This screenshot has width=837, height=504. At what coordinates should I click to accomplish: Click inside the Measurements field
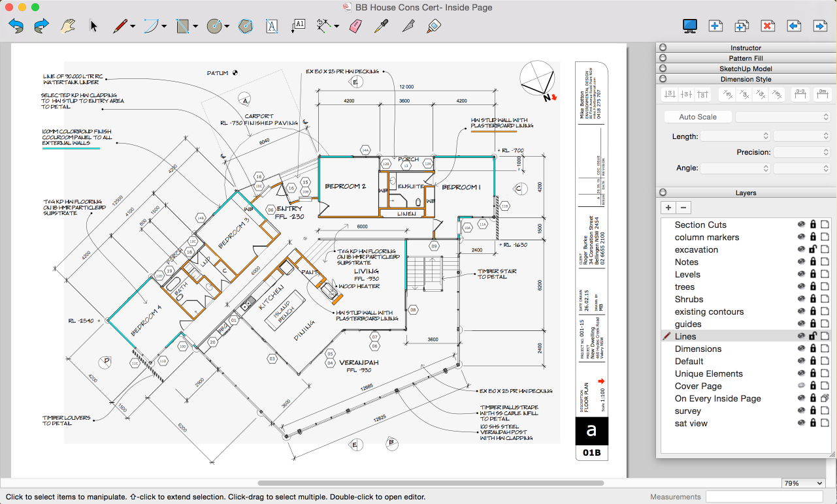768,497
